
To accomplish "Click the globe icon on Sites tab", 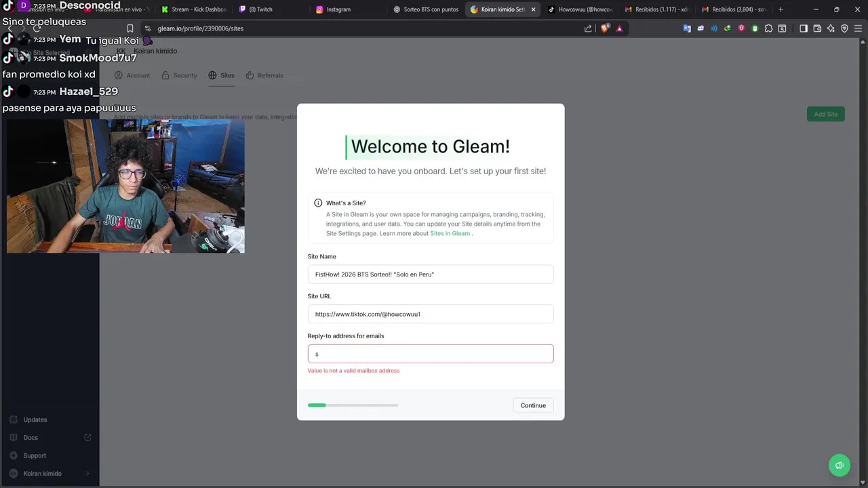I will (212, 75).
